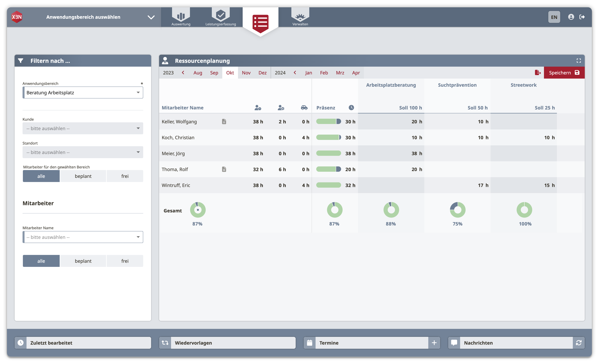Open the Anwendungsbereich auswählen chevron
Viewport: 599px width, 364px height.
(x=151, y=17)
